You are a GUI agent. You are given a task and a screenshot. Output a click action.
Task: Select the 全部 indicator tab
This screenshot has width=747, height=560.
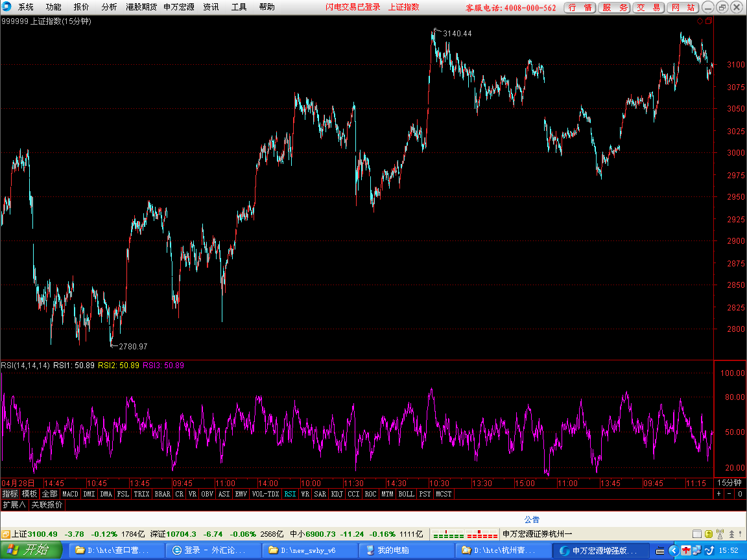(x=49, y=494)
